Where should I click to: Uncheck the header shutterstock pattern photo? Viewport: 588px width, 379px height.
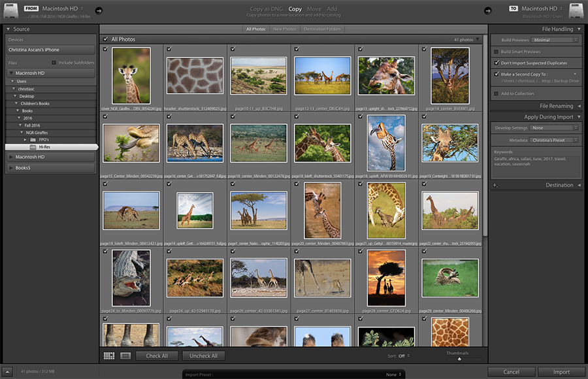pyautogui.click(x=169, y=49)
